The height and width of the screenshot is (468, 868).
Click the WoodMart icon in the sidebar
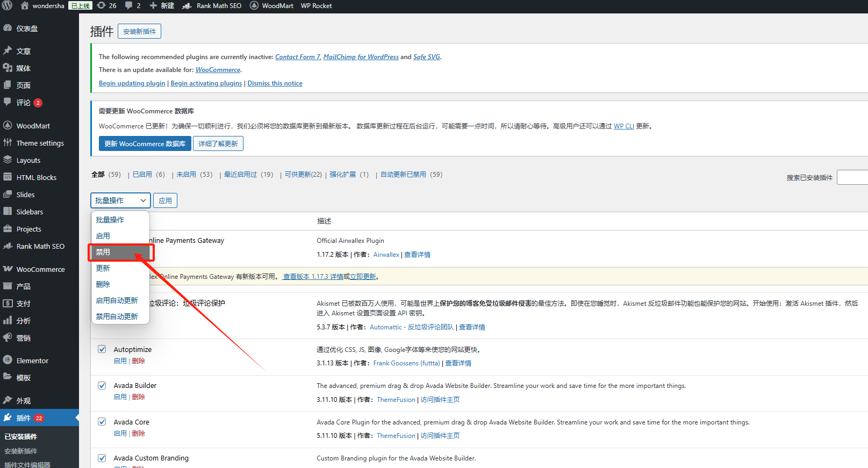point(8,125)
